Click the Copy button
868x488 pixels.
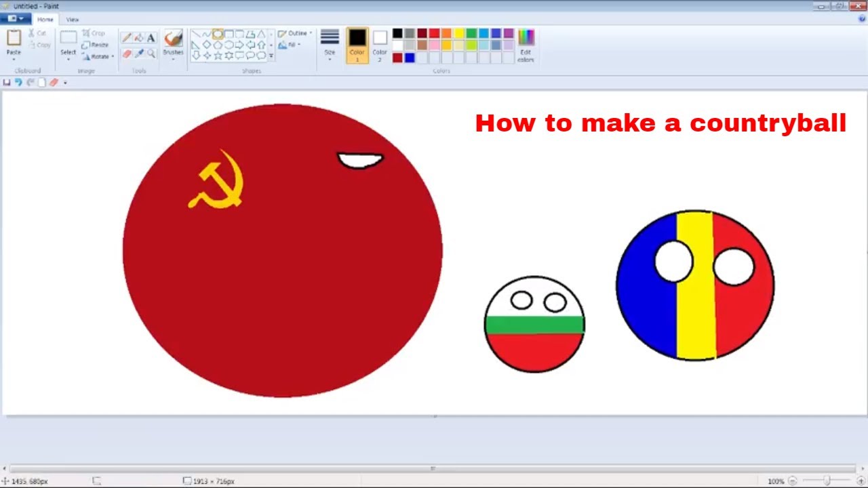[x=39, y=45]
